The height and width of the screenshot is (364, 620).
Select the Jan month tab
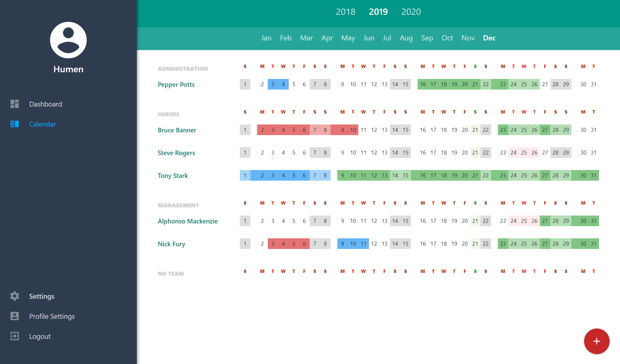click(x=266, y=38)
